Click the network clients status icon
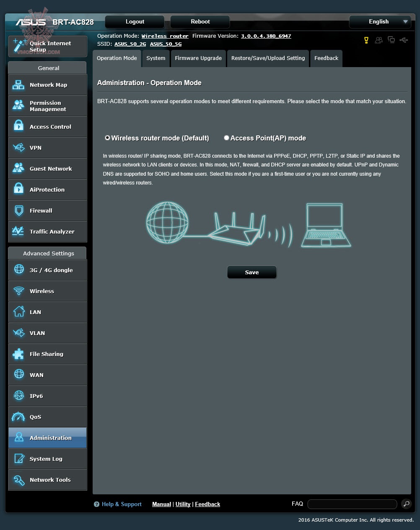The image size is (420, 530). click(391, 40)
